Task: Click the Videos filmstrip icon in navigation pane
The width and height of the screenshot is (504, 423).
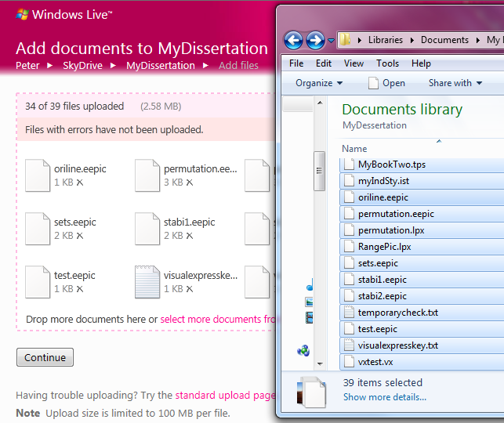Action: [309, 318]
